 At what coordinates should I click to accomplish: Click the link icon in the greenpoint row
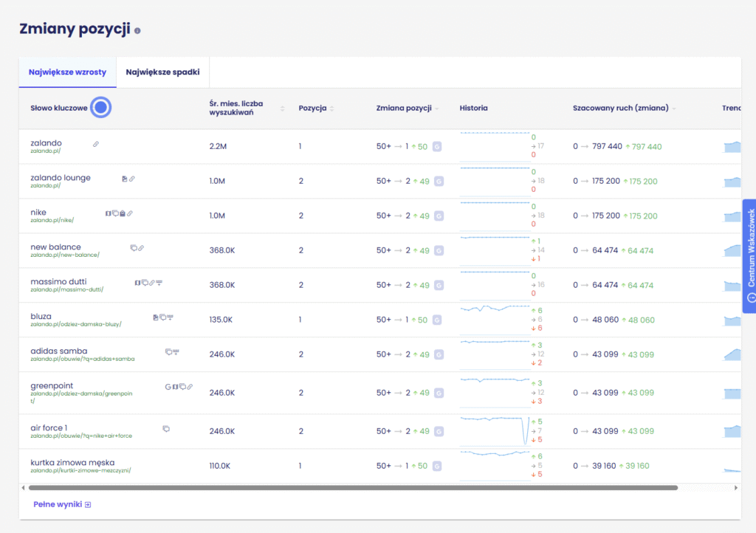[x=190, y=387]
